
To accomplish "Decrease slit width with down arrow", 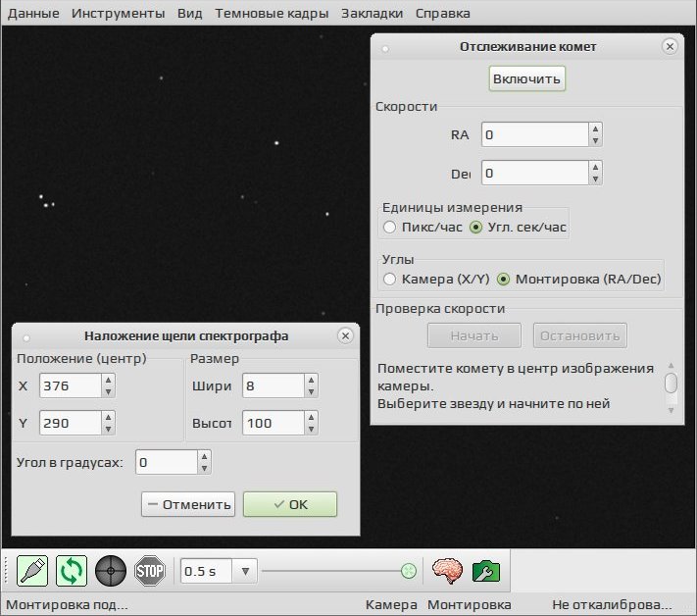I will point(311,391).
